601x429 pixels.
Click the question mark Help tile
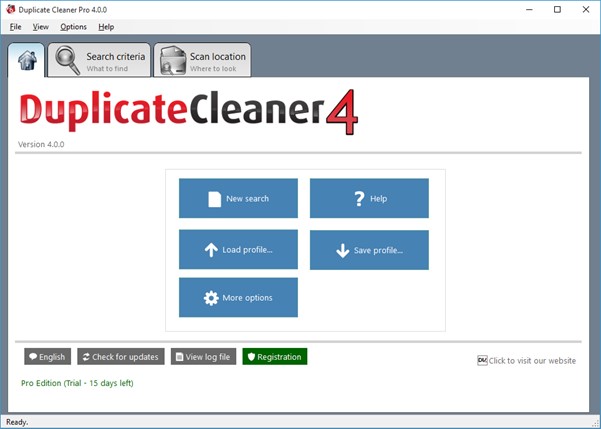click(369, 198)
